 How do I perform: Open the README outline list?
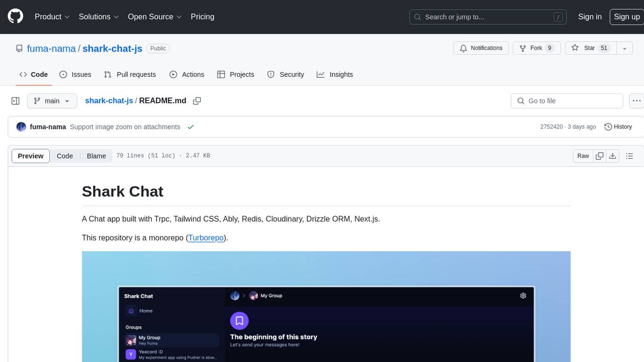(629, 156)
